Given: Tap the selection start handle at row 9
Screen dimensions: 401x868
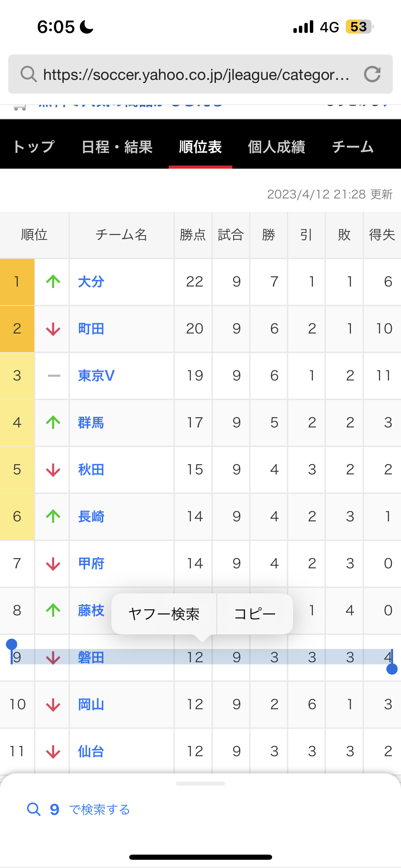Looking at the screenshot, I should 12,644.
